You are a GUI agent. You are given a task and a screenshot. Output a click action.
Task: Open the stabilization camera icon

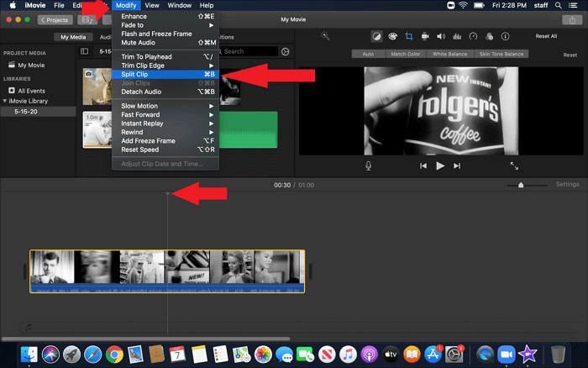[425, 37]
